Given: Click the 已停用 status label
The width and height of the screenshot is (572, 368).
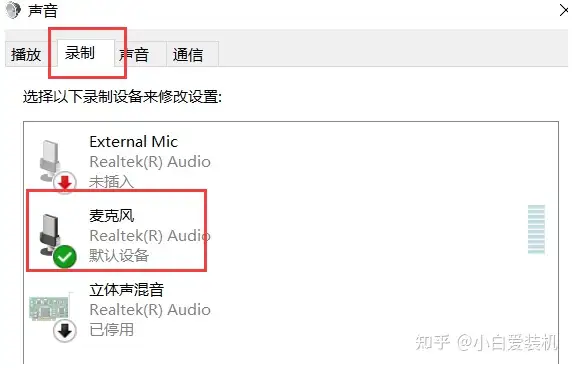Looking at the screenshot, I should [112, 330].
